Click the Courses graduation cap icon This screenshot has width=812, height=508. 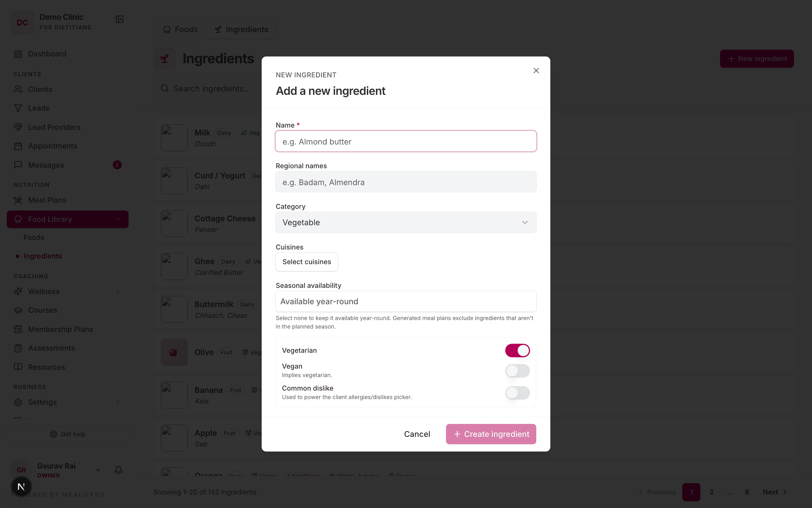18,310
